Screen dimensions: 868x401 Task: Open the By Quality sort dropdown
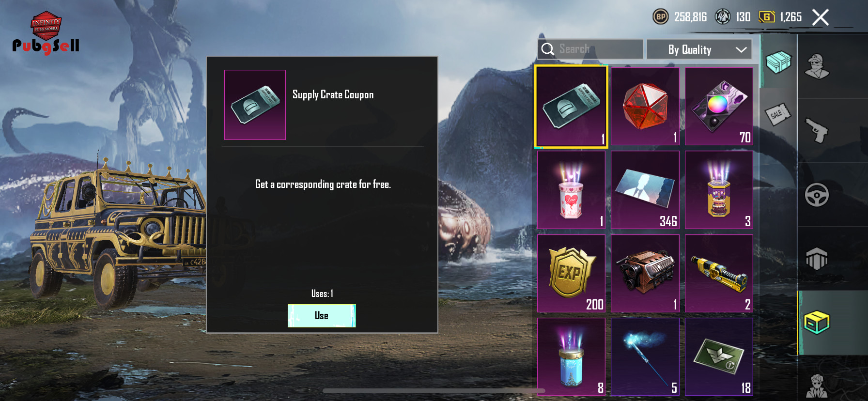699,49
